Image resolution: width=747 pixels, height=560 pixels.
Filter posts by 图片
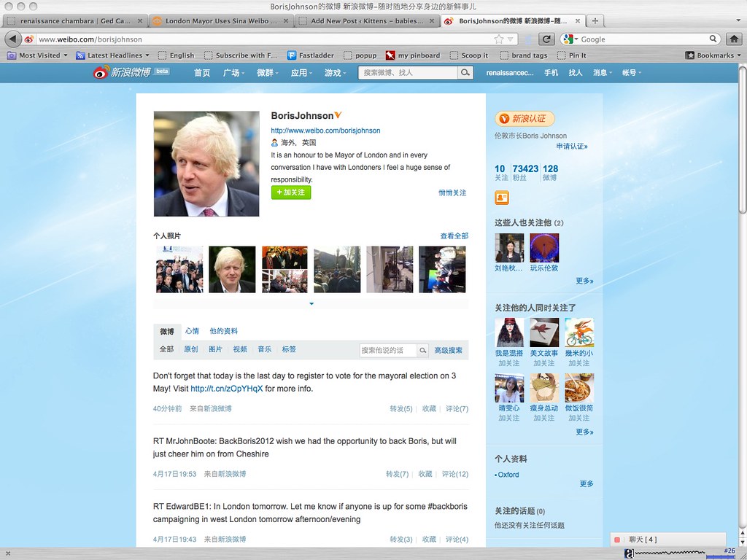[215, 349]
